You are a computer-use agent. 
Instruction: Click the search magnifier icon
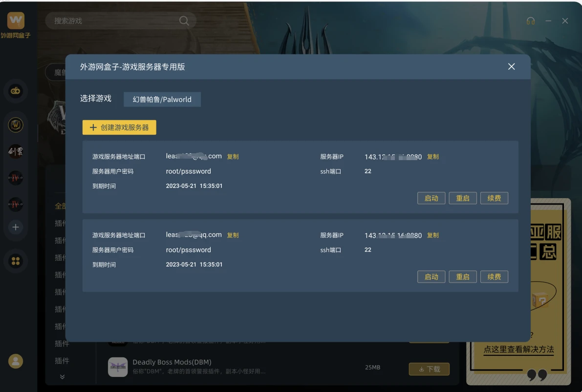click(x=184, y=21)
